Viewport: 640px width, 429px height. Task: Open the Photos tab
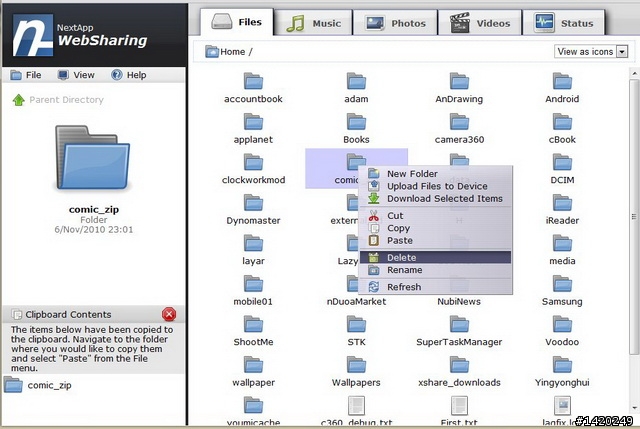click(395, 23)
